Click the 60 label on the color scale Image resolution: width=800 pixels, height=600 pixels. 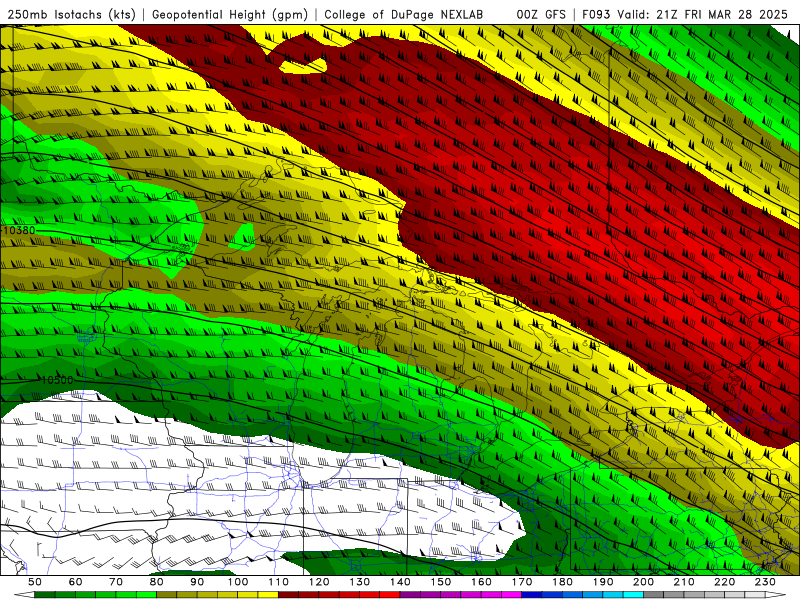pos(76,582)
